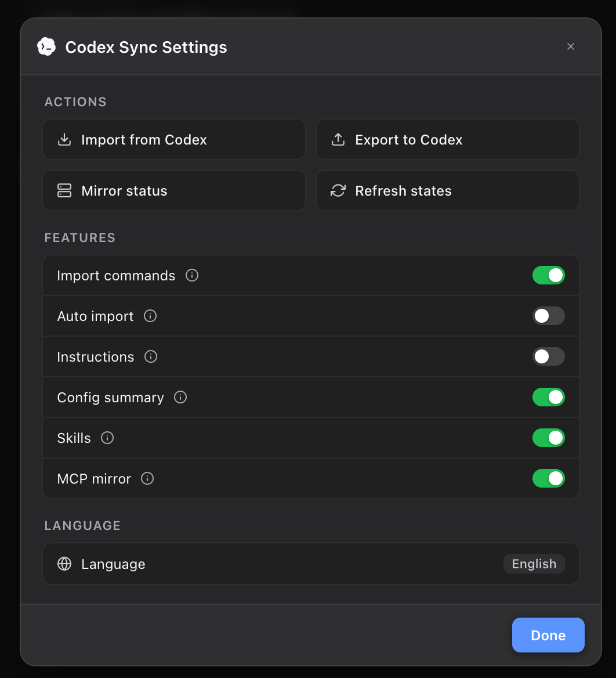Click the FEATURES section heading
This screenshot has width=616, height=678.
click(x=80, y=238)
